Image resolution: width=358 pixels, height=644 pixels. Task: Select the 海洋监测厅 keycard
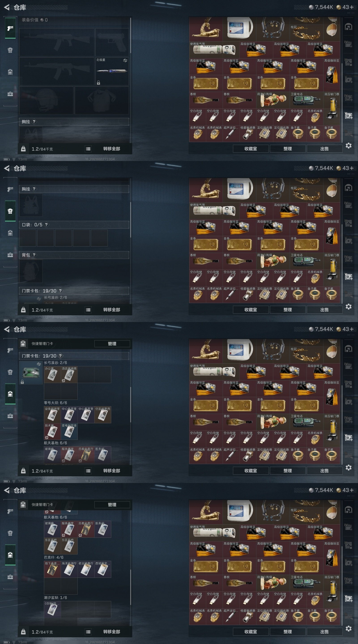pos(69,569)
